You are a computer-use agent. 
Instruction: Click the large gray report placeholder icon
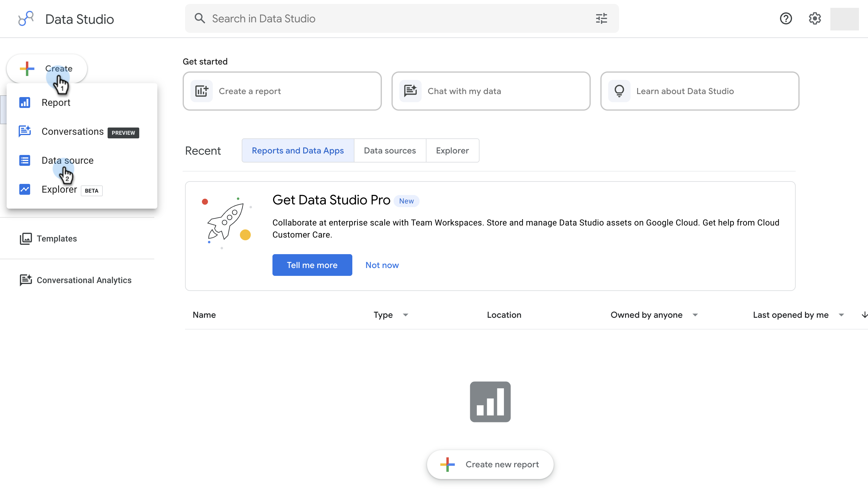[490, 402]
